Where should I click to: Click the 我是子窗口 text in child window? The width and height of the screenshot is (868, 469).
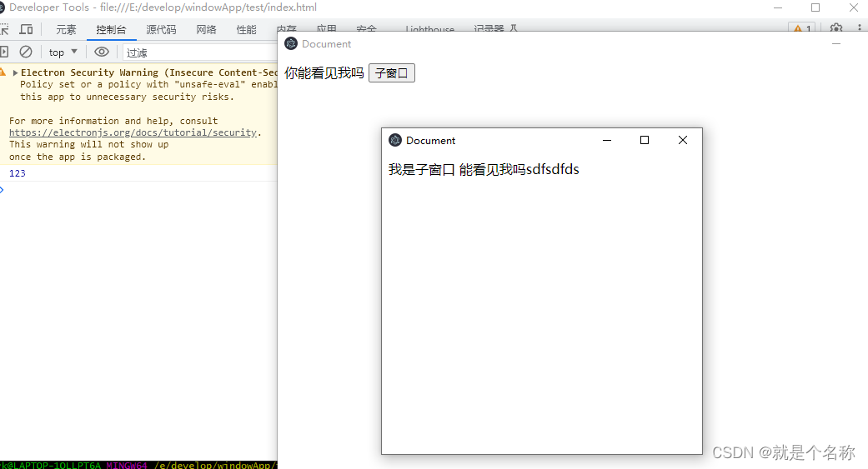coord(421,169)
